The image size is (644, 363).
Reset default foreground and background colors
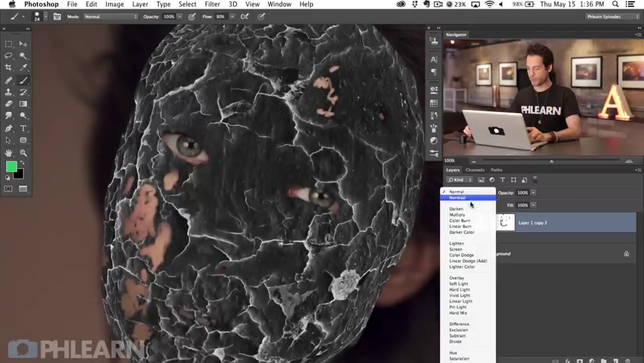[x=8, y=177]
